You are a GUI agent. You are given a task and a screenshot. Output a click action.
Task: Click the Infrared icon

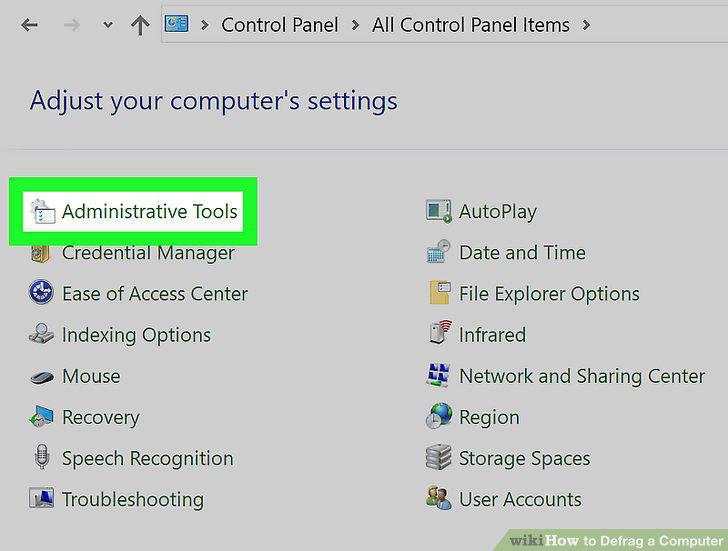point(440,332)
